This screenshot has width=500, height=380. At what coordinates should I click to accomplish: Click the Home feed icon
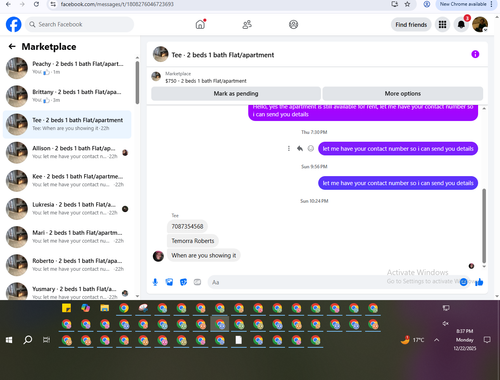click(x=200, y=24)
